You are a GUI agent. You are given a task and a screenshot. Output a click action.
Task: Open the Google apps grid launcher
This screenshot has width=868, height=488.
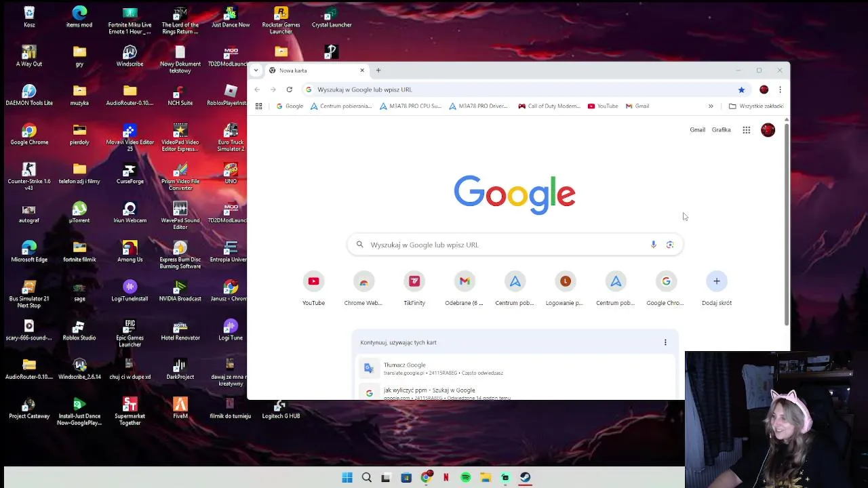coord(746,130)
